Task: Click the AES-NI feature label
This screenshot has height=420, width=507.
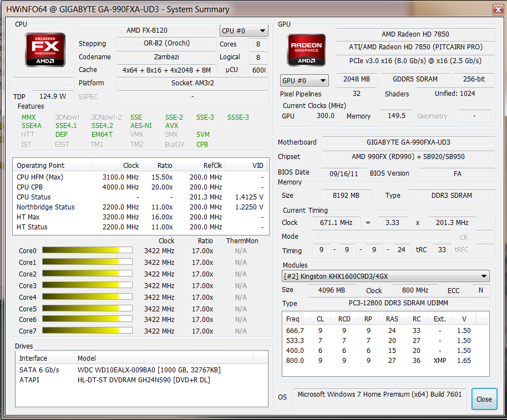Action: pos(141,126)
